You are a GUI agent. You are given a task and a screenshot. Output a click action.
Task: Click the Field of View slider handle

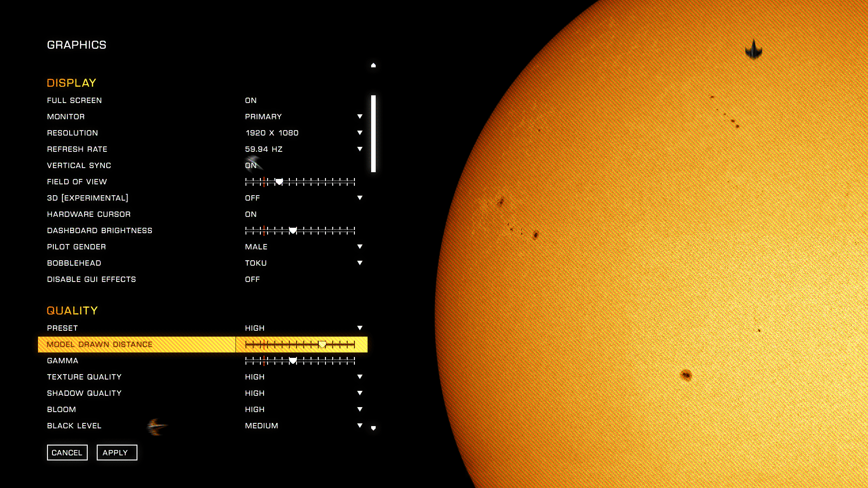click(279, 182)
